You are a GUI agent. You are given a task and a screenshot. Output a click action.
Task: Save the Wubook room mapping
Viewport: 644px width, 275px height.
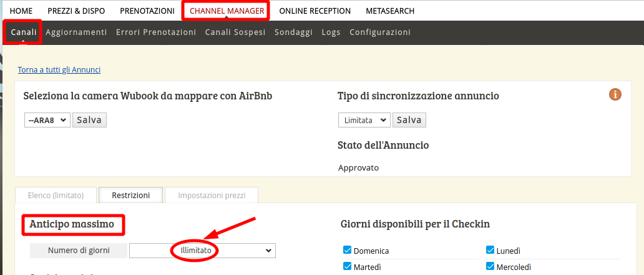coord(89,120)
